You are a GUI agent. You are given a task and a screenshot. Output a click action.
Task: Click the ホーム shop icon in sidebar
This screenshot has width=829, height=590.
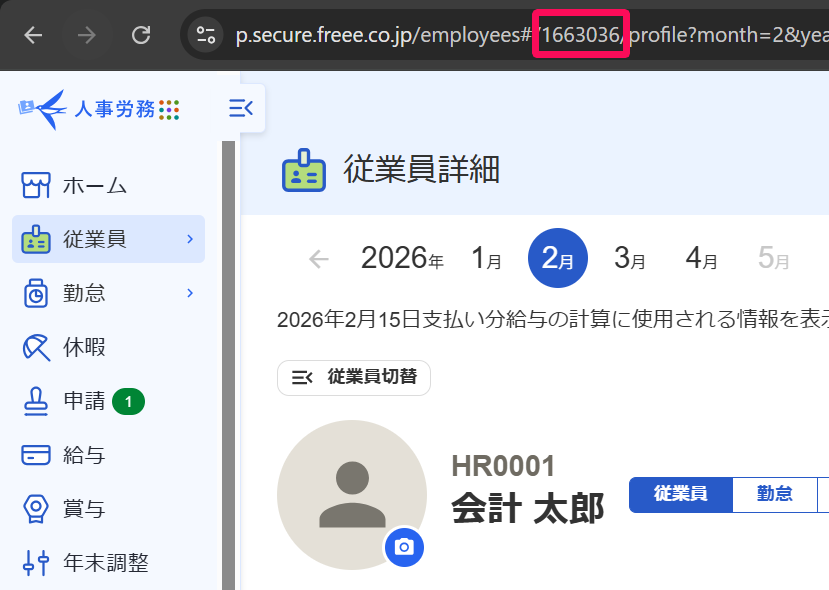(36, 186)
